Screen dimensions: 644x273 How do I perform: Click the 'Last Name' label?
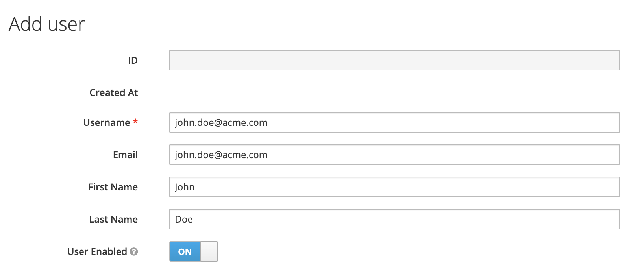(113, 220)
